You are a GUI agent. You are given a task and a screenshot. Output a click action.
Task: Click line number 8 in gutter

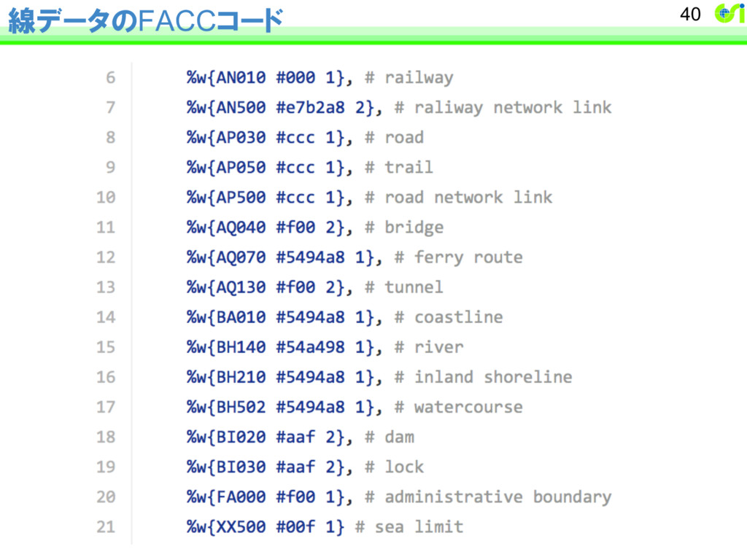111,138
